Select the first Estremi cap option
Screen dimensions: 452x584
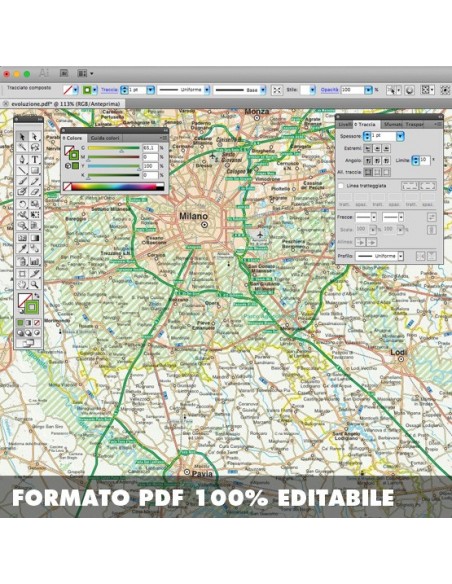(x=368, y=148)
